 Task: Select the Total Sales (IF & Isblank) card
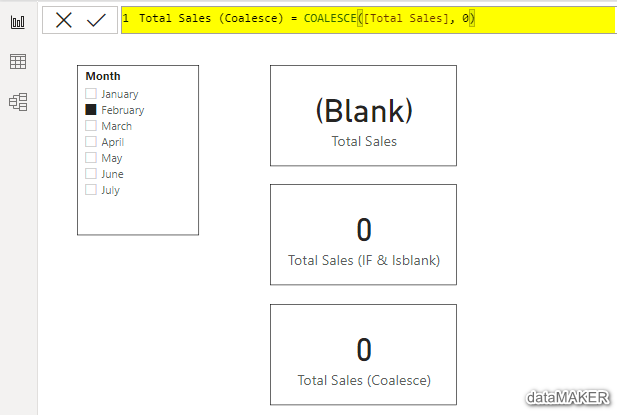pos(363,235)
